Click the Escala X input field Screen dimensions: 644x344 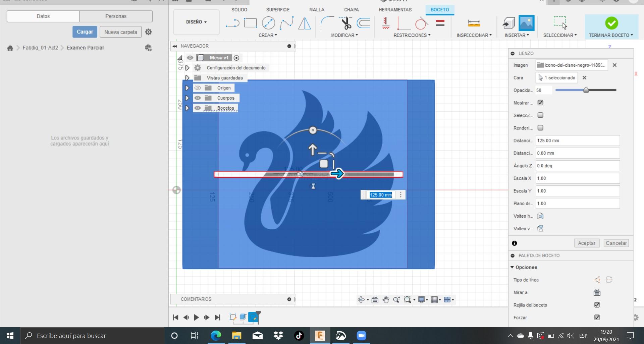click(x=577, y=178)
